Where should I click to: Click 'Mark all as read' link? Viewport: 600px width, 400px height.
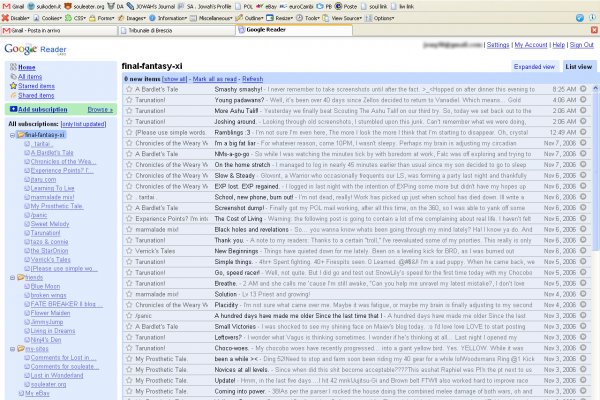[x=215, y=79]
